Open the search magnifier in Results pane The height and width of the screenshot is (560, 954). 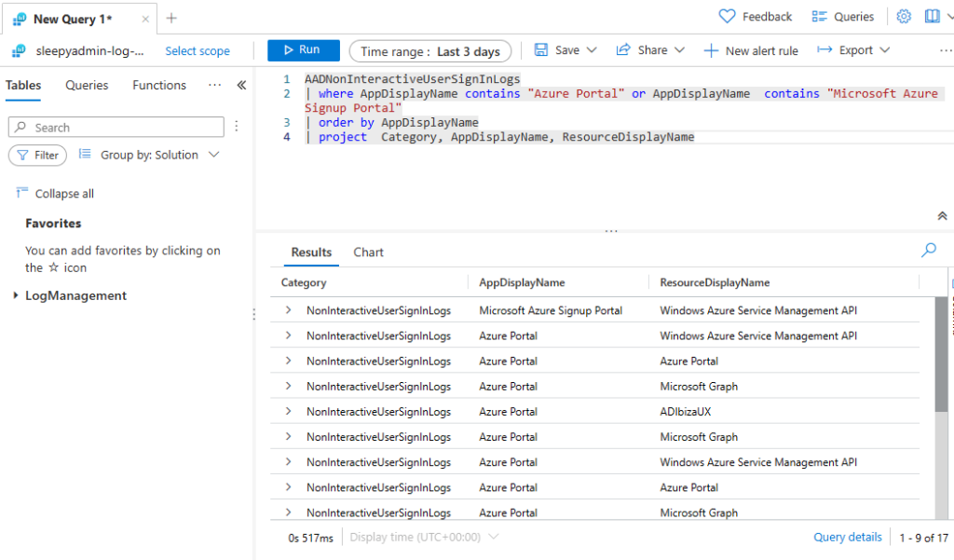(x=928, y=251)
